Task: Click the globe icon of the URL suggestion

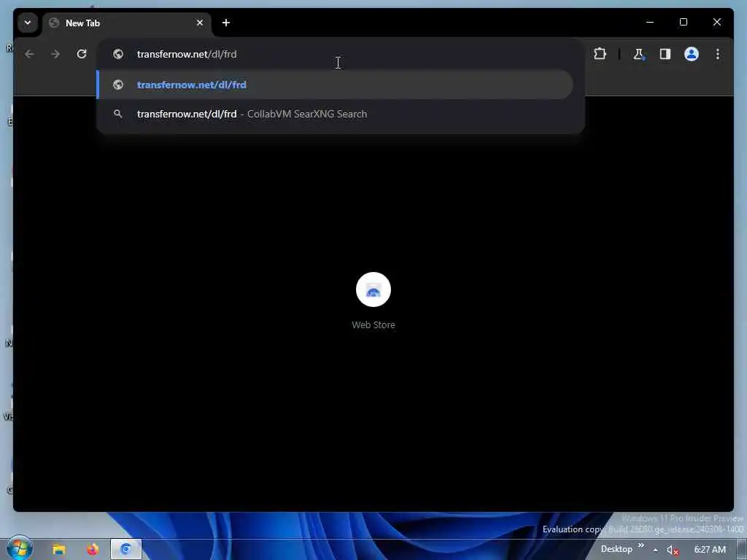Action: pyautogui.click(x=117, y=85)
